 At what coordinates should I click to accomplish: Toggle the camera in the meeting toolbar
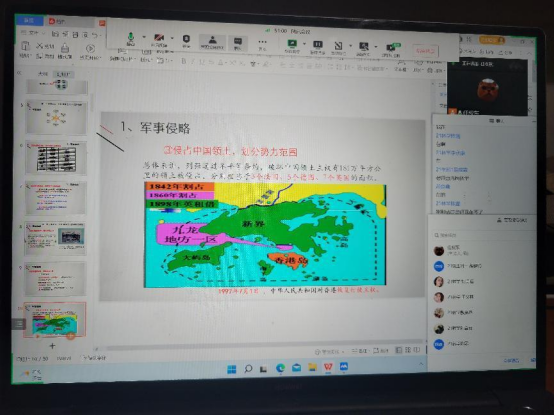(x=159, y=40)
